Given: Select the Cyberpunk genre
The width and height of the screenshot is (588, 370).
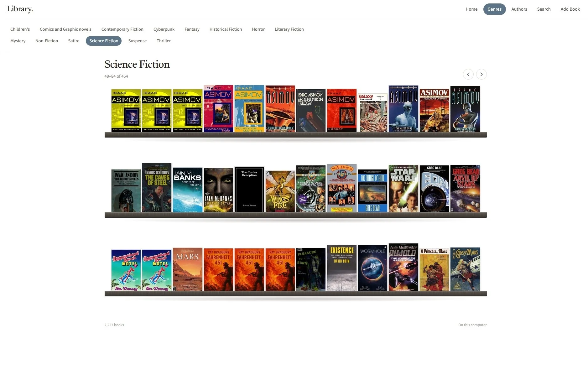Looking at the screenshot, I should point(164,29).
